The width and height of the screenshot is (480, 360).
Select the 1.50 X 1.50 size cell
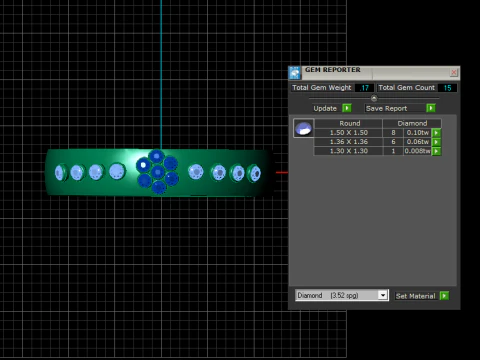pyautogui.click(x=349, y=133)
